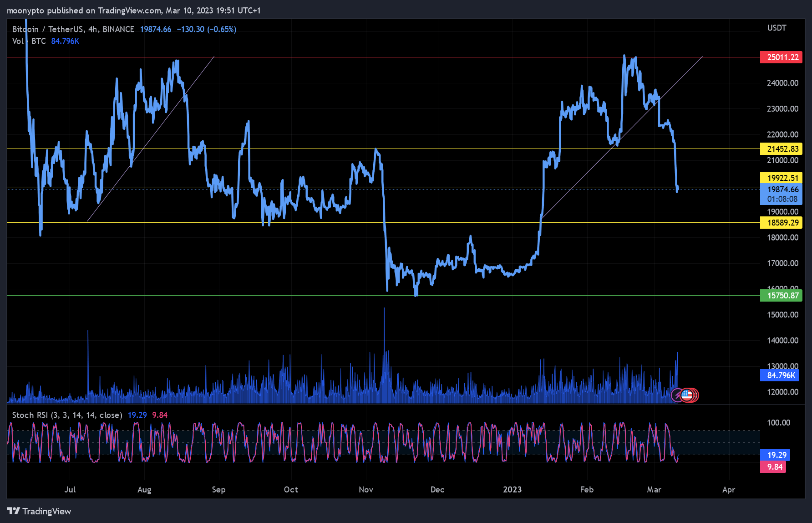Screen dimensions: 812x523
Task: Click the Vol · BTC indicator legend
Action: point(29,41)
